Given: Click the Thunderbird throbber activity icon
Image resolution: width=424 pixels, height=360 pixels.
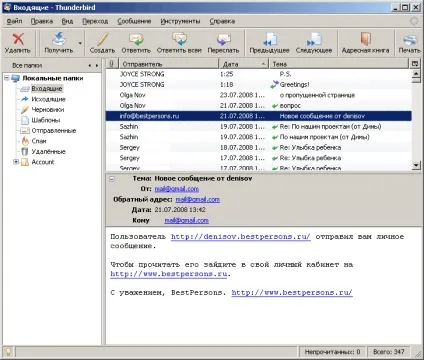Looking at the screenshot, I should (x=414, y=21).
